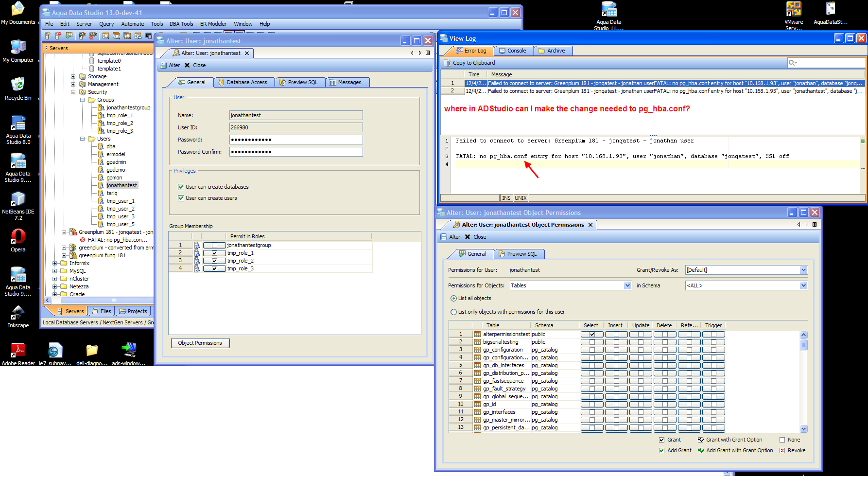This screenshot has height=479, width=868.
Task: Click the table-with-green-dot toolbar icon
Action: pos(69,35)
